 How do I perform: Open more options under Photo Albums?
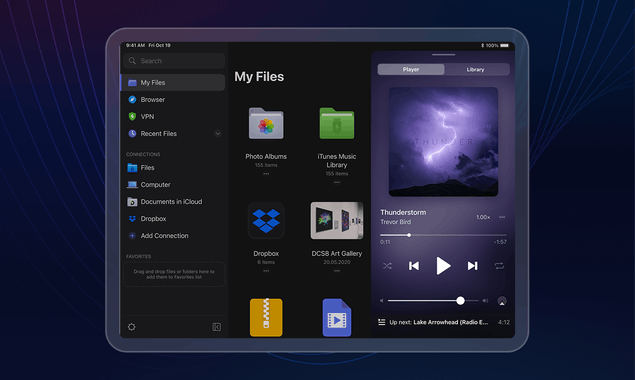(266, 174)
